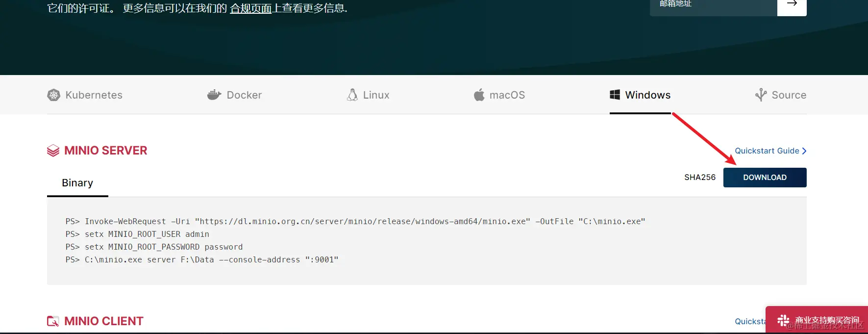
Task: Click the MINIO CLIENT heading
Action: (x=104, y=321)
